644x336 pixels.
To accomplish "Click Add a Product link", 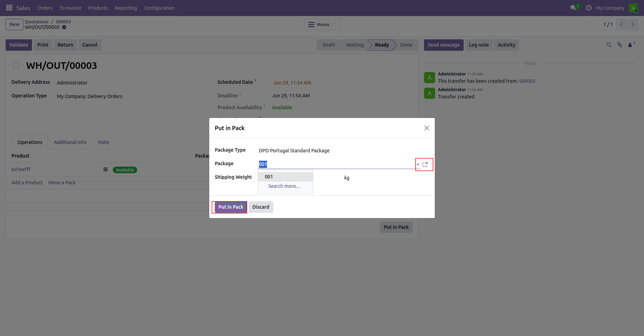I will 27,183.
